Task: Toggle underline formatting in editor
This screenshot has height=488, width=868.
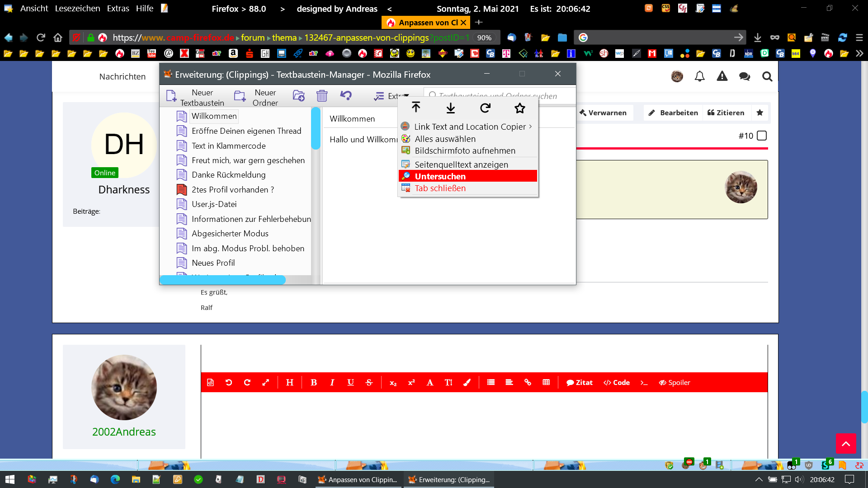Action: tap(350, 383)
